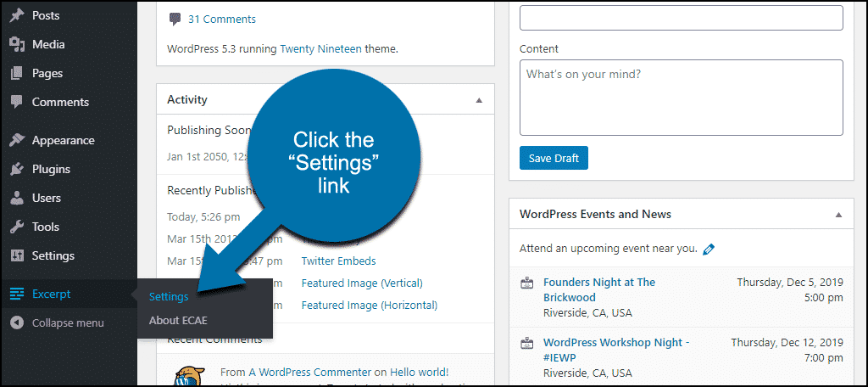Click the quick draft title input field
The width and height of the screenshot is (868, 387).
(x=681, y=18)
